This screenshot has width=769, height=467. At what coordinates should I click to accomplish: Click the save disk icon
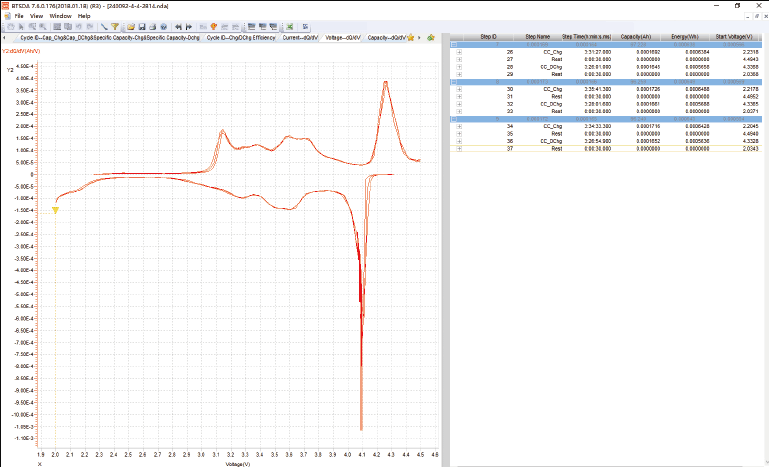coord(144,26)
